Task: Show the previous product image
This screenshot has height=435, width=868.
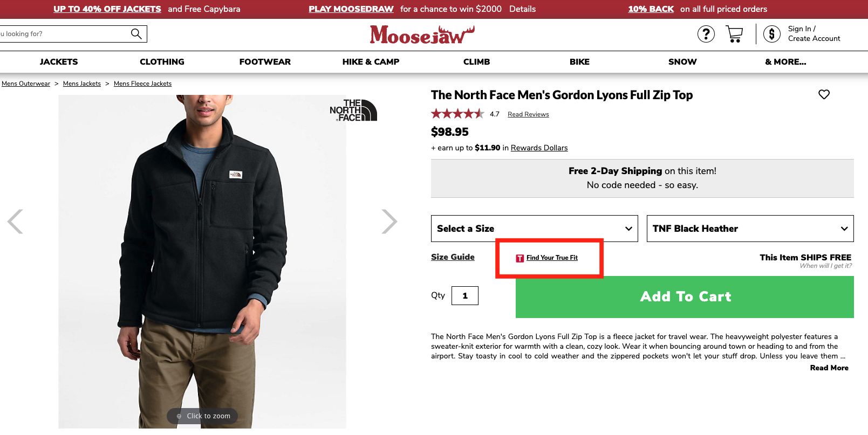Action: [15, 222]
